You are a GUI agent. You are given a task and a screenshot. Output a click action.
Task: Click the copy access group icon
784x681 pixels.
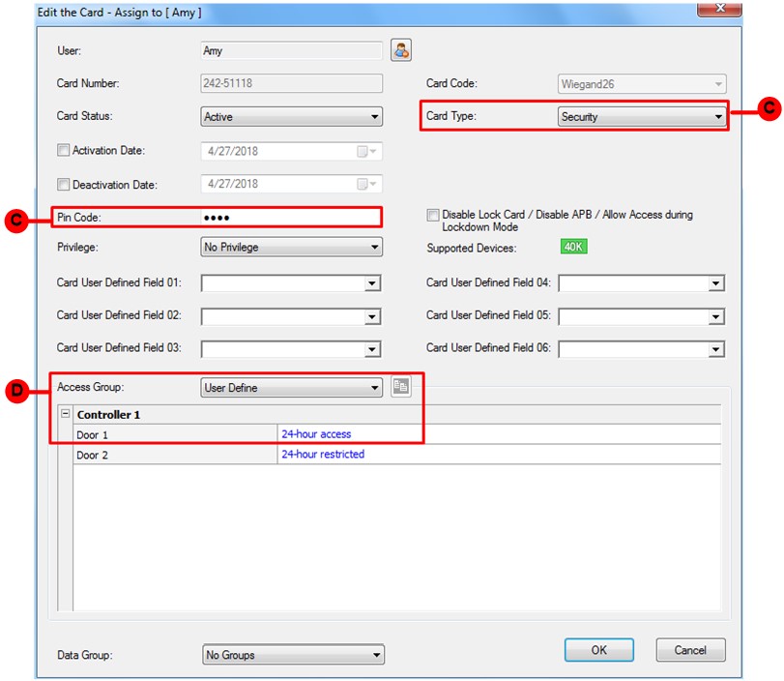pos(401,386)
